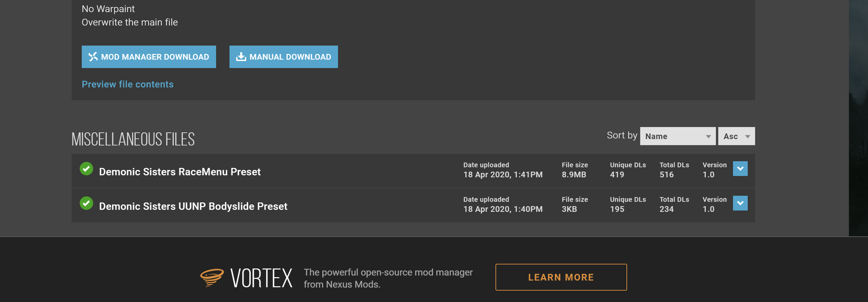Click the Learn More button
The width and height of the screenshot is (868, 302).
[x=561, y=277]
